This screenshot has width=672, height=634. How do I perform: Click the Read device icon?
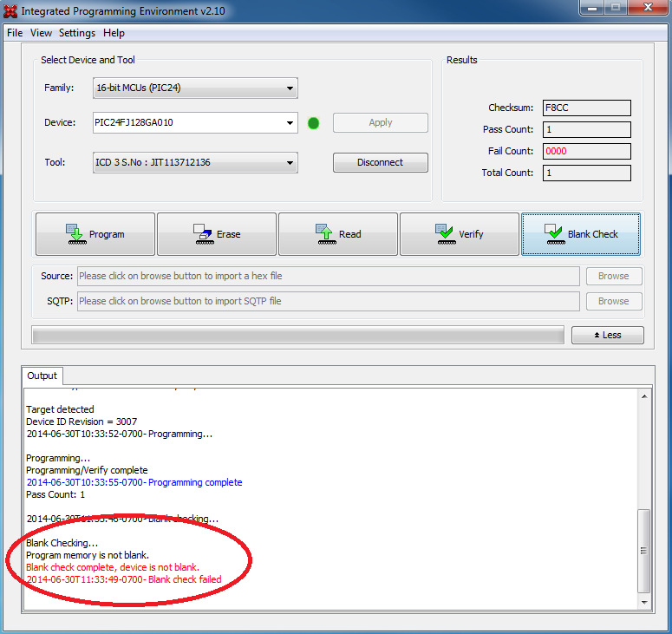pos(324,234)
